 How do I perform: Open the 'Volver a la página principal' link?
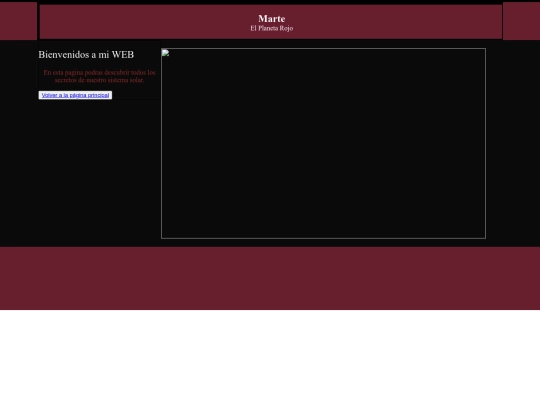(x=75, y=95)
